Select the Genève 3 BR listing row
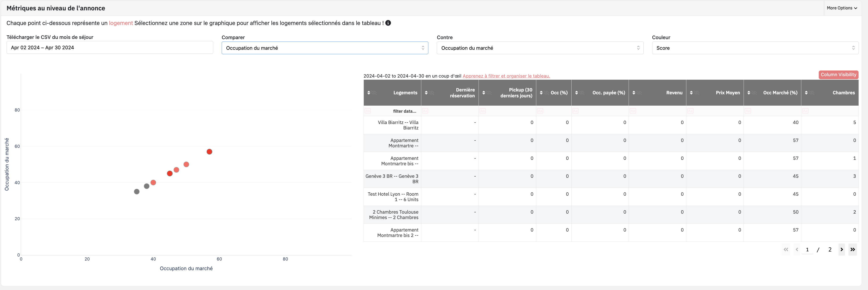 (x=611, y=179)
